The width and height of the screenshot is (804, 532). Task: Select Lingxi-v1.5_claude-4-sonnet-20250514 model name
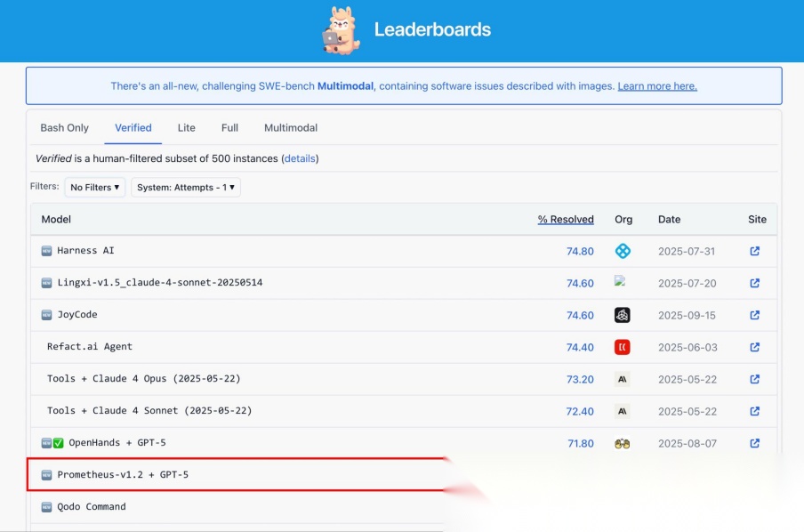[160, 282]
